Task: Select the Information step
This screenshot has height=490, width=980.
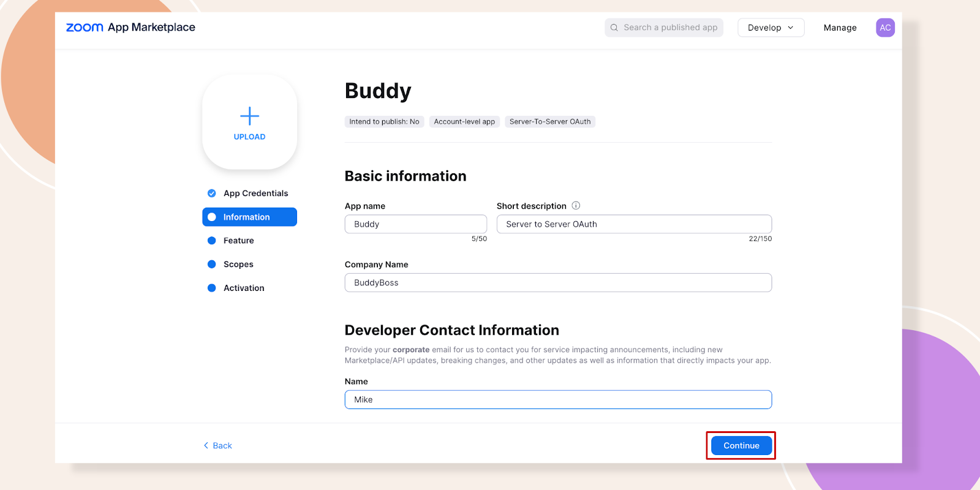Action: (249, 217)
